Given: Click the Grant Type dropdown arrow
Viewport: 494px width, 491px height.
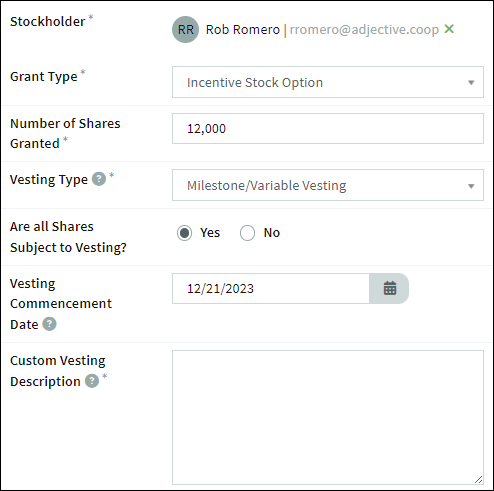Looking at the screenshot, I should pos(471,82).
